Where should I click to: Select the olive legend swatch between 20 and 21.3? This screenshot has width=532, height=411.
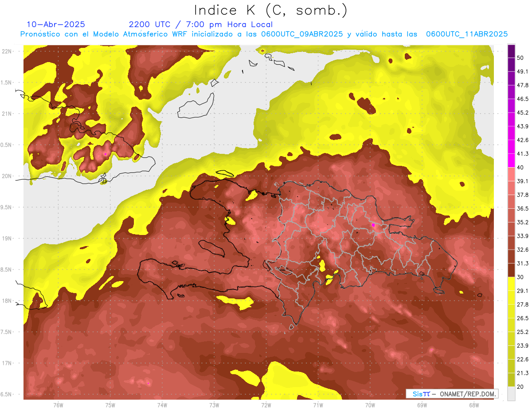click(x=511, y=380)
